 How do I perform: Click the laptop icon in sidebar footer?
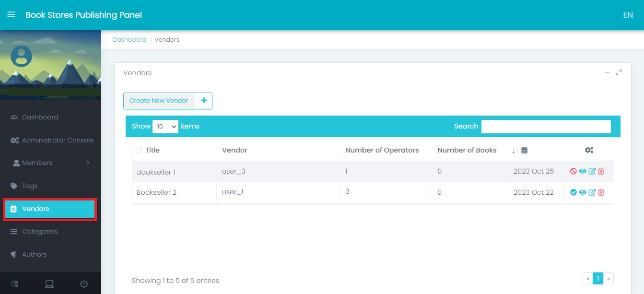point(49,283)
